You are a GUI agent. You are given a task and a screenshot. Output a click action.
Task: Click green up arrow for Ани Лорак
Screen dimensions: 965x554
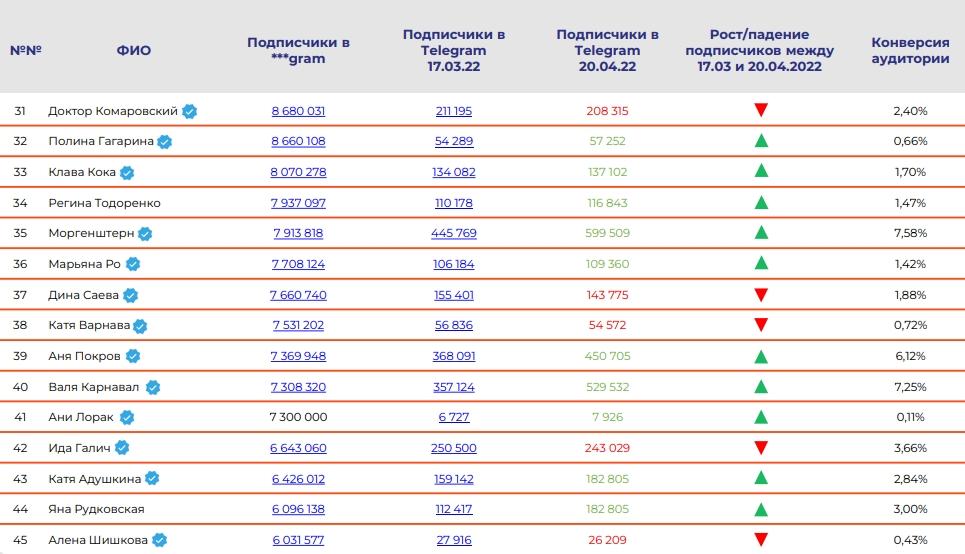point(761,417)
